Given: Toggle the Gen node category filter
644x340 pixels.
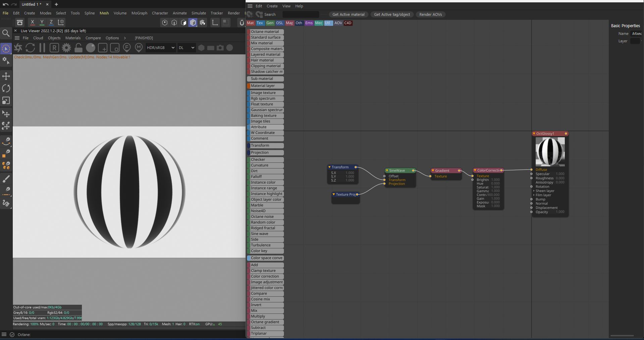Looking at the screenshot, I should pyautogui.click(x=270, y=23).
